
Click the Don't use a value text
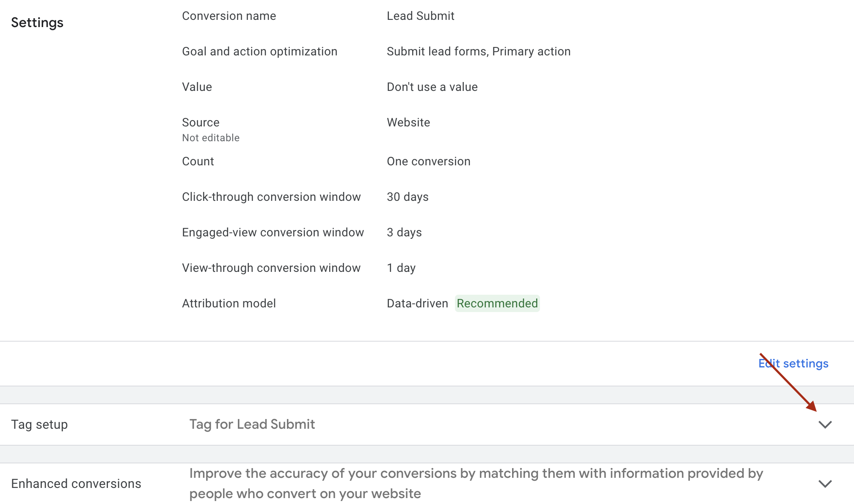[x=432, y=87]
